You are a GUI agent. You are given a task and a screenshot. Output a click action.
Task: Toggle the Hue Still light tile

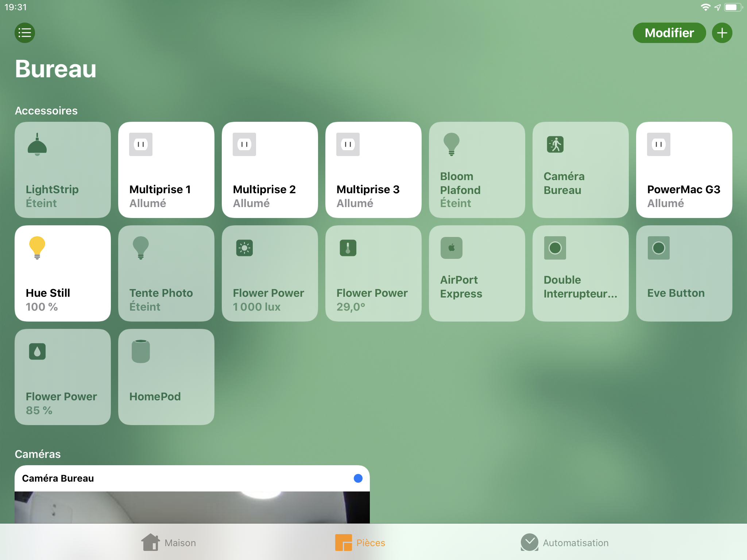[x=63, y=273]
